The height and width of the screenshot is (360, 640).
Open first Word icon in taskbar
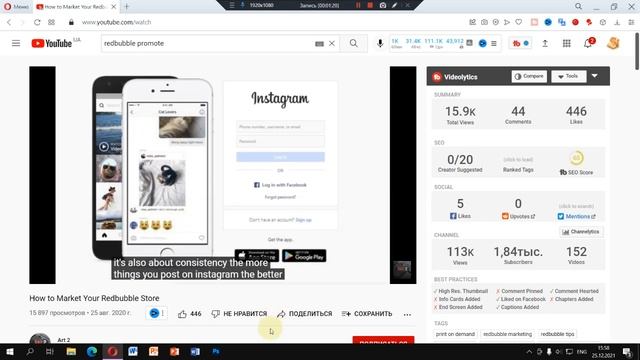point(133,351)
